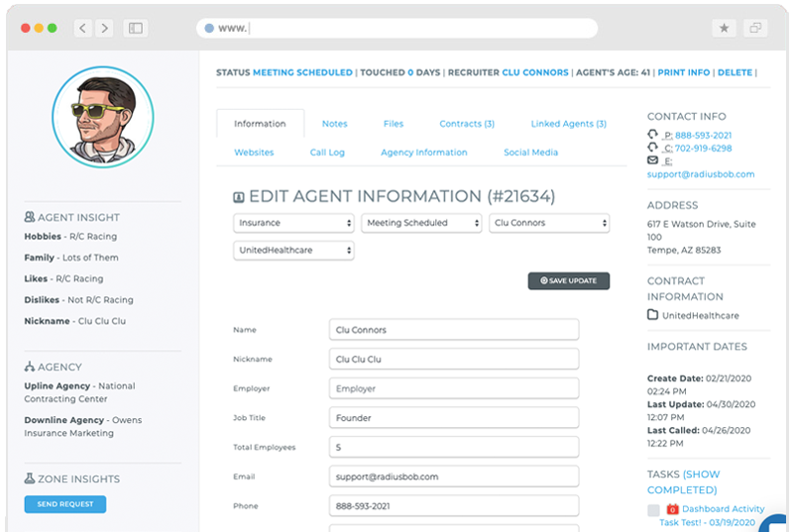Click the 'Dislikes - Not R/C Racing' text
The height and width of the screenshot is (532, 793).
point(79,299)
